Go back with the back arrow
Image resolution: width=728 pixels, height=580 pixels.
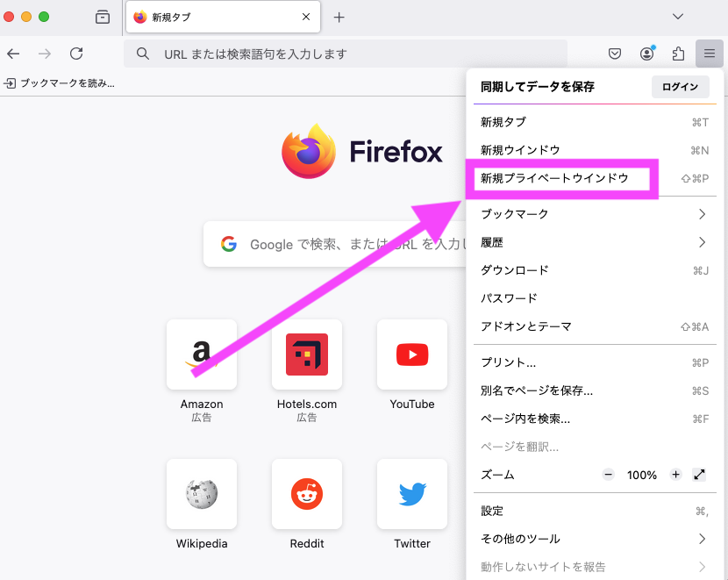(x=13, y=54)
